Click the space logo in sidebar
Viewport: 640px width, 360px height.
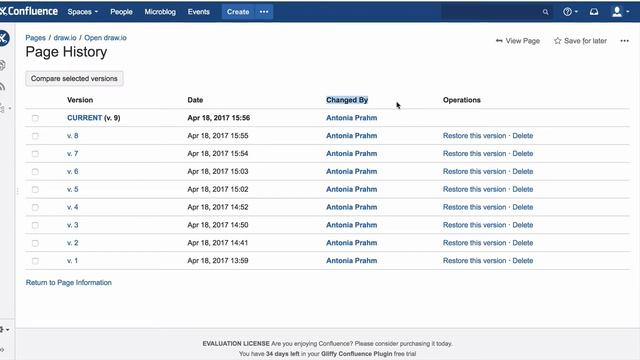pyautogui.click(x=4, y=38)
